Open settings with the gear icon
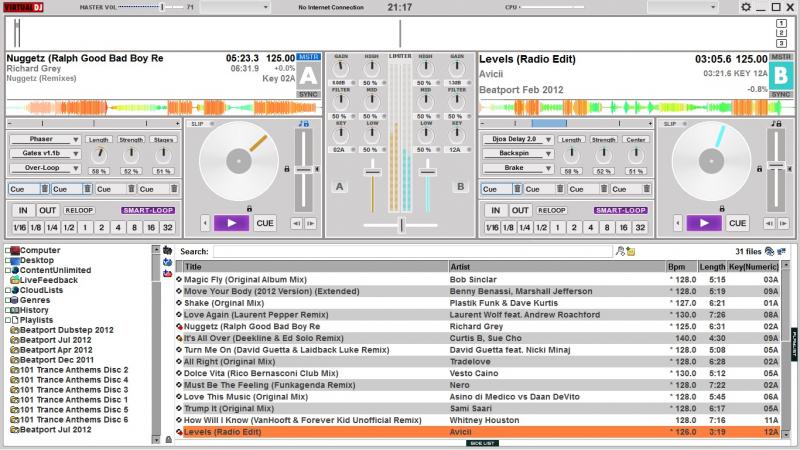This screenshot has height=450, width=800. [745, 7]
